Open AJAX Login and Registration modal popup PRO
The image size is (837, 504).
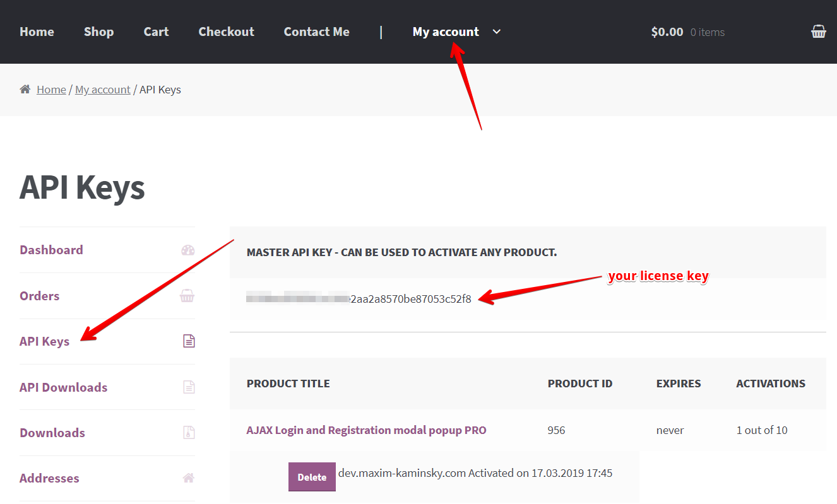coord(367,430)
